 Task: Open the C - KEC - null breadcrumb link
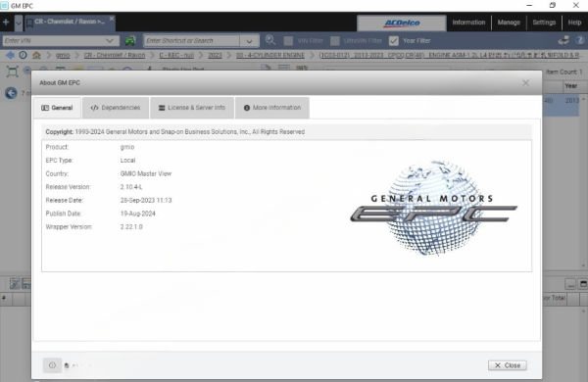(176, 55)
